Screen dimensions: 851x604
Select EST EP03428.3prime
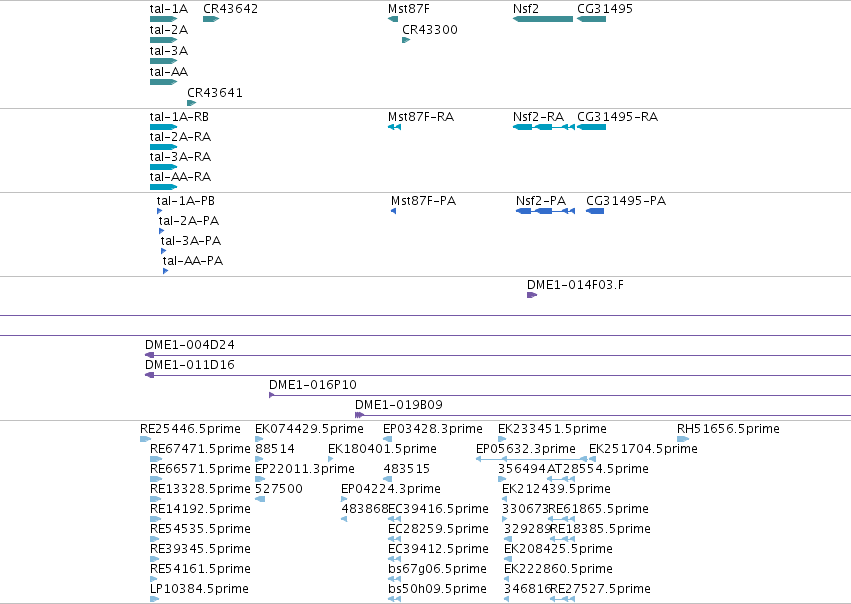[x=388, y=440]
